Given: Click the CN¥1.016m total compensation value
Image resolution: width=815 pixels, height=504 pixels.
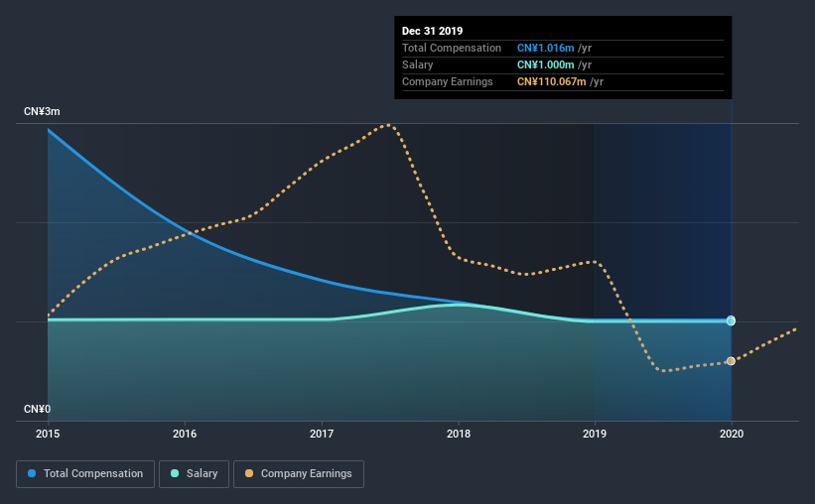Looking at the screenshot, I should point(545,49).
